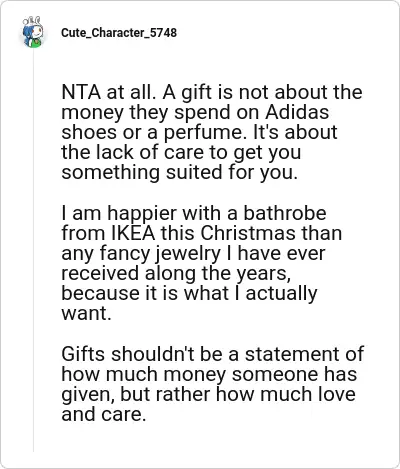Click the word 'love' near the comment end
This screenshot has width=400, height=469.
(334, 394)
